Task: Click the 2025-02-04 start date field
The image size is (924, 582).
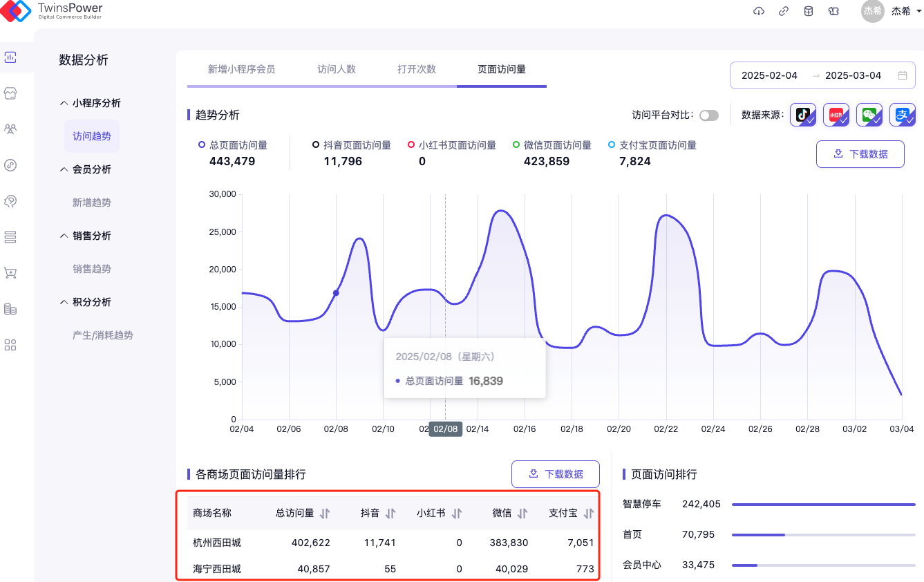Action: coord(769,75)
